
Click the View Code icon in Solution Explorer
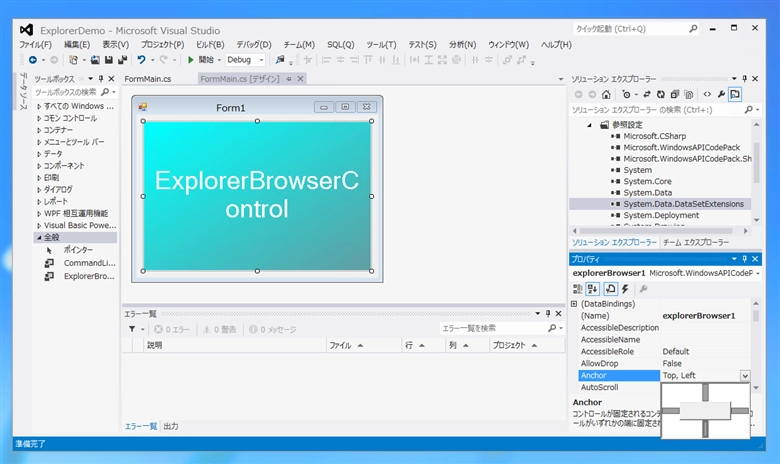[707, 94]
